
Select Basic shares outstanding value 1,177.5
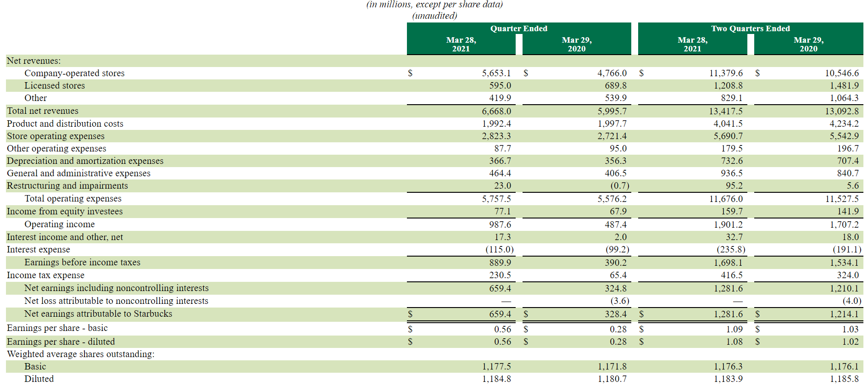496,366
